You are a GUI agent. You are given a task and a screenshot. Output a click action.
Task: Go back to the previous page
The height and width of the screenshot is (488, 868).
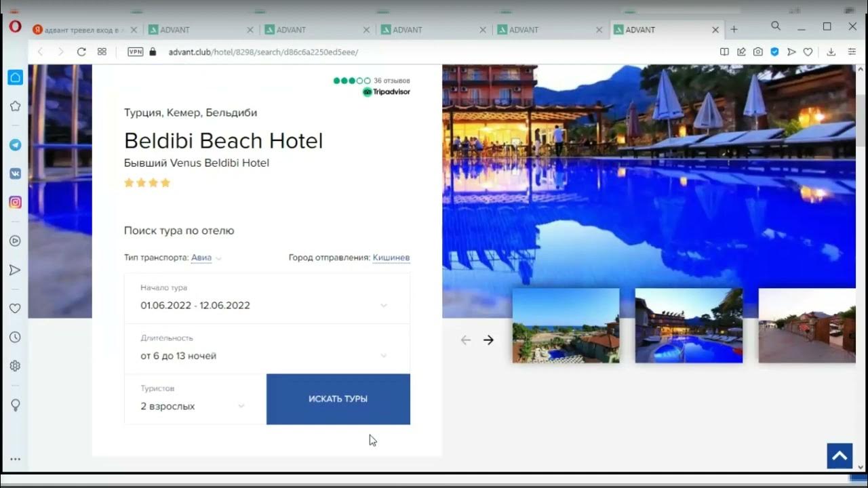[x=40, y=52]
